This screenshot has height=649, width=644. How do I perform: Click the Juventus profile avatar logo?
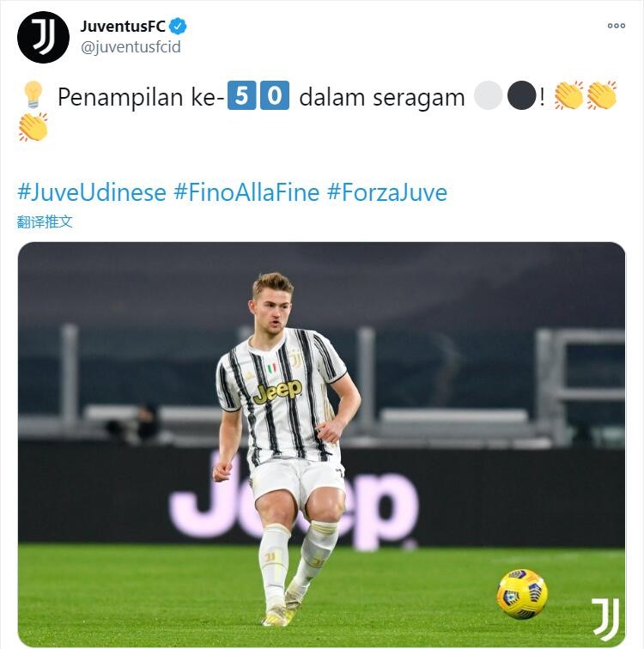point(43,37)
